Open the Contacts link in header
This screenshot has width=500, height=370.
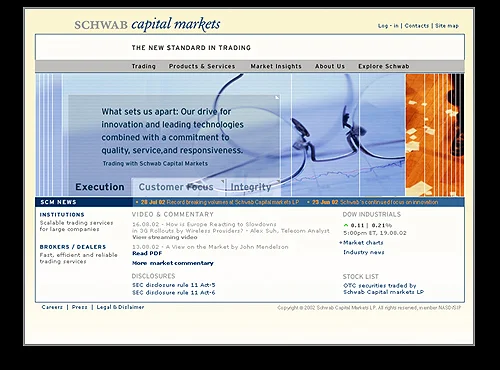[x=417, y=26]
